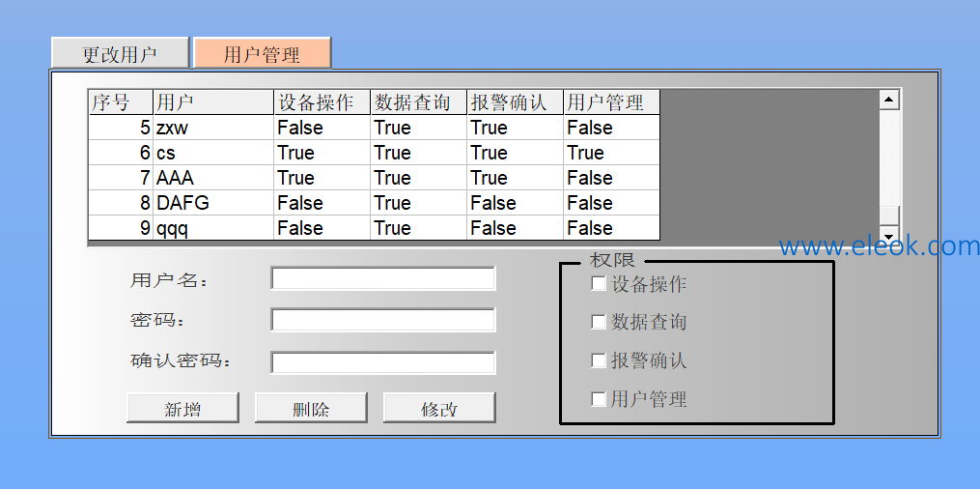
Task: Click zxw's 设备操作 False cell
Action: [322, 128]
